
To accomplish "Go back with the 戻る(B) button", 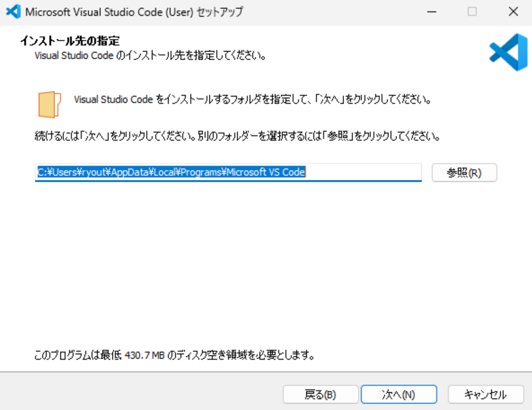I will point(320,394).
